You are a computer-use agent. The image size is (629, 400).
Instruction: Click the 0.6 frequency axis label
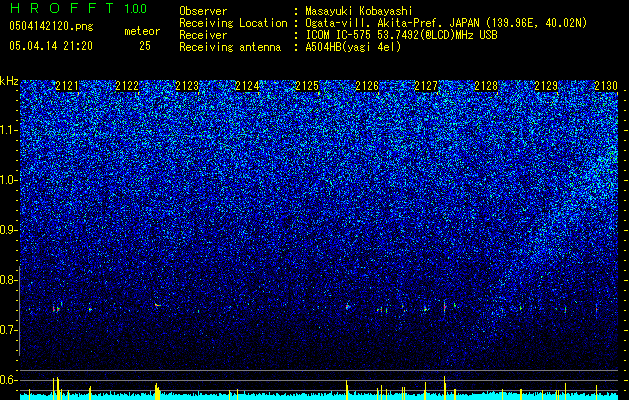click(8, 380)
